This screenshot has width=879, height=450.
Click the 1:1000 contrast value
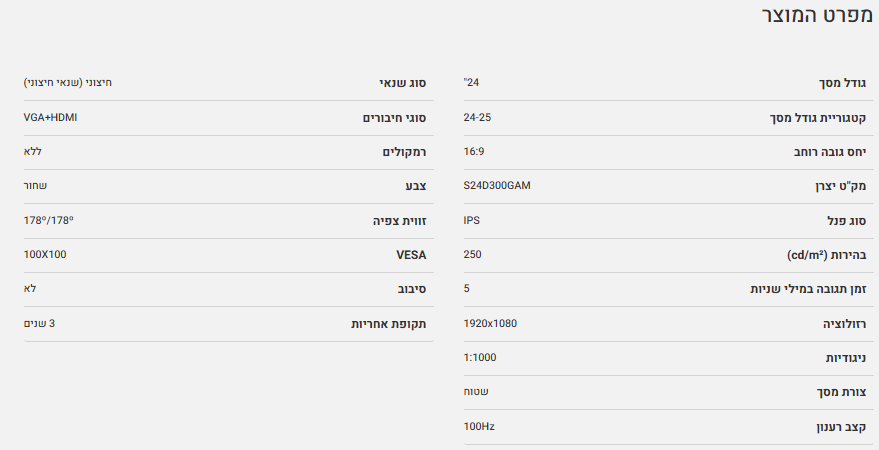pos(480,357)
